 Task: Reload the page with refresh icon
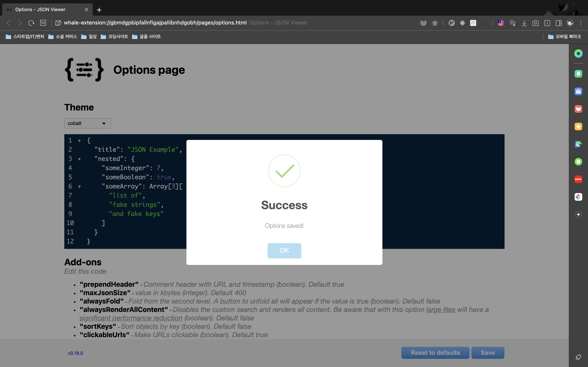(x=31, y=23)
